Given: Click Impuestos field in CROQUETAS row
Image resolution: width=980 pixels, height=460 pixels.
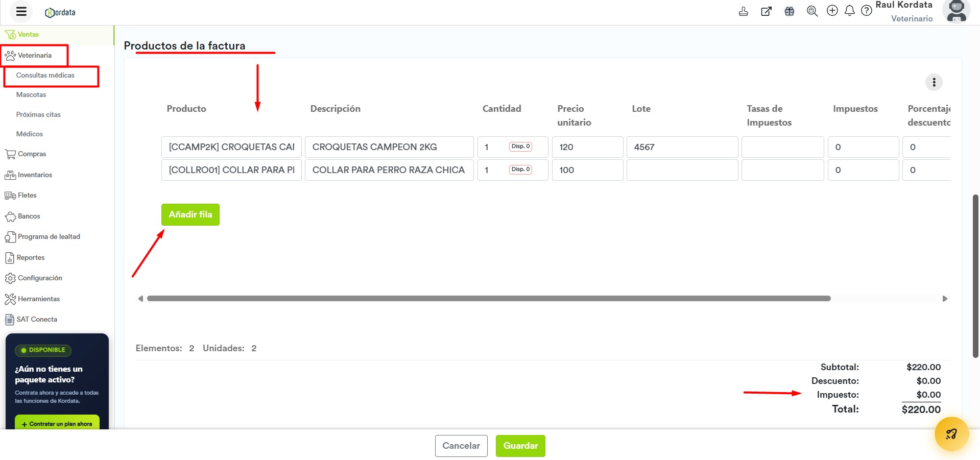Looking at the screenshot, I should click(863, 147).
